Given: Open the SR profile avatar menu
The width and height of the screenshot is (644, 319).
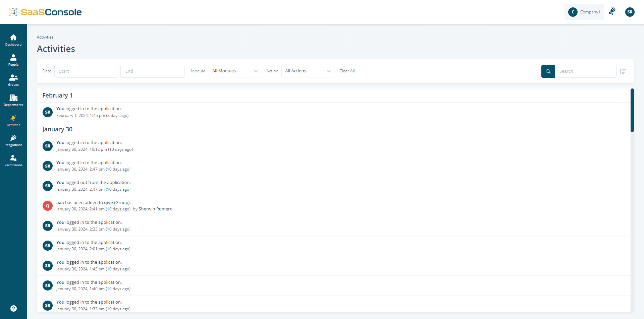Looking at the screenshot, I should click(x=630, y=12).
